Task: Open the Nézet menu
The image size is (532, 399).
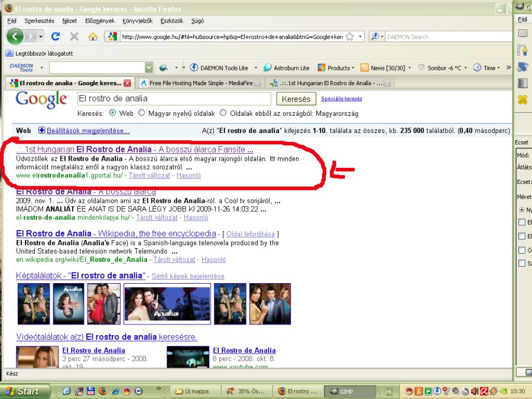Action: click(x=70, y=21)
